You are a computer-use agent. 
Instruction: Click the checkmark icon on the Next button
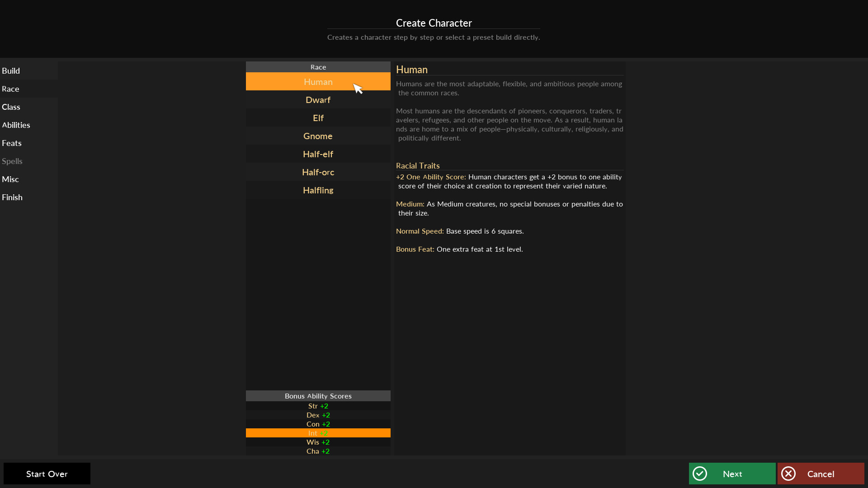point(700,474)
